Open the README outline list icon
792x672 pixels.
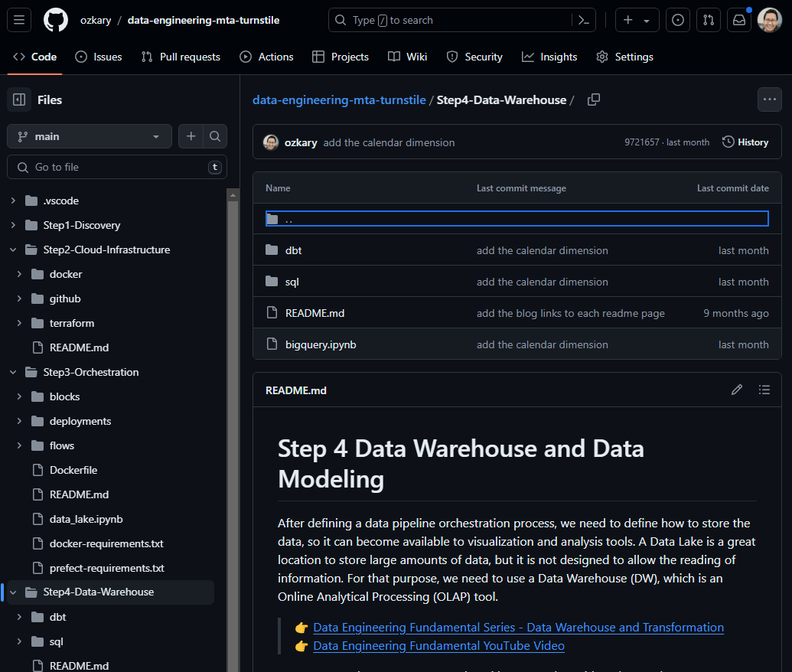764,390
